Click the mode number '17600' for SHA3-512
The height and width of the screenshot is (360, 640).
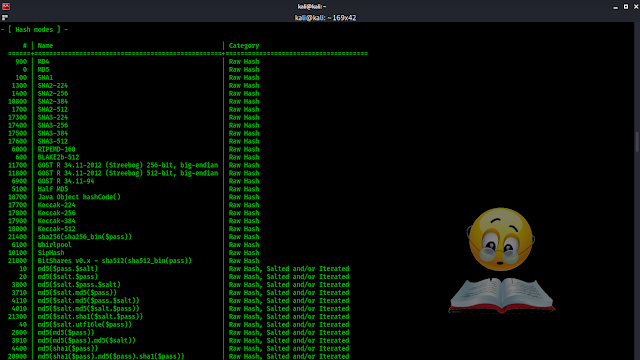click(17, 141)
